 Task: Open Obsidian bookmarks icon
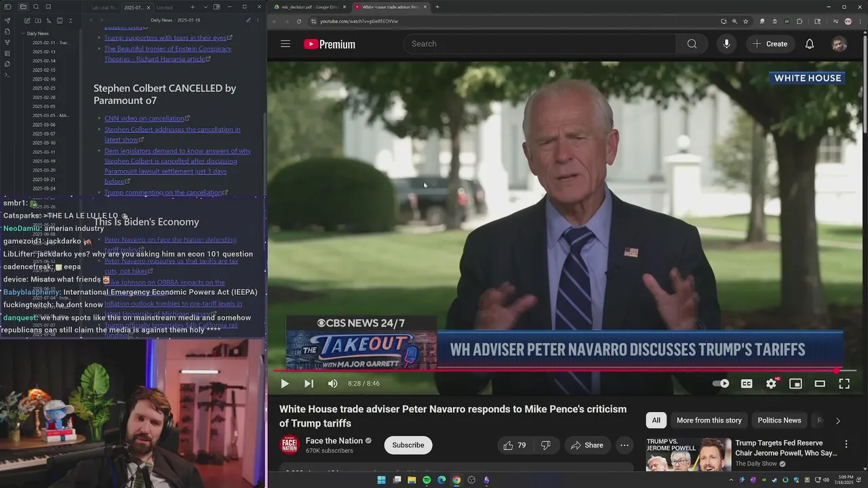tap(48, 7)
